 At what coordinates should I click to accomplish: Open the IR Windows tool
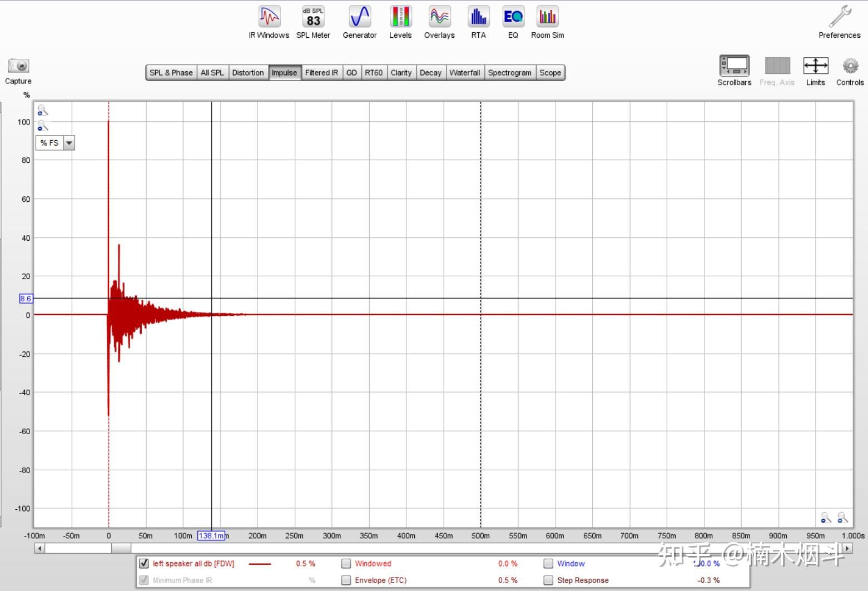[x=269, y=22]
